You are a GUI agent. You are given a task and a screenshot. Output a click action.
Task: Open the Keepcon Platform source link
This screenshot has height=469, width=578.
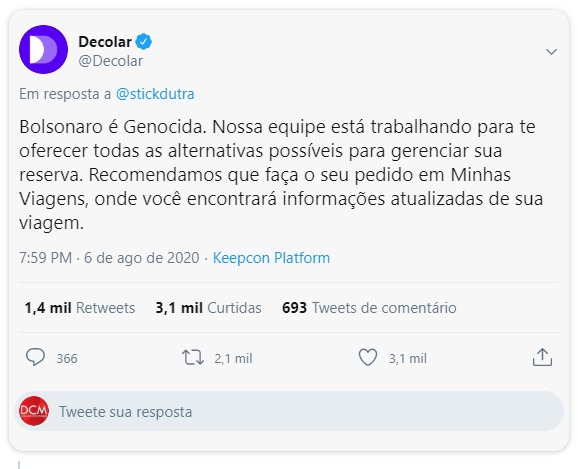271,258
